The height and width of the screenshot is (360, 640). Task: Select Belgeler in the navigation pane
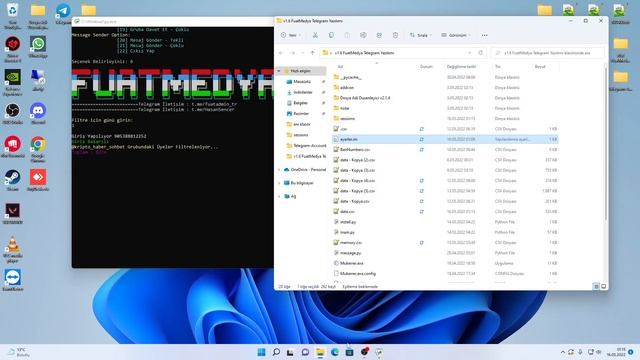coord(300,103)
